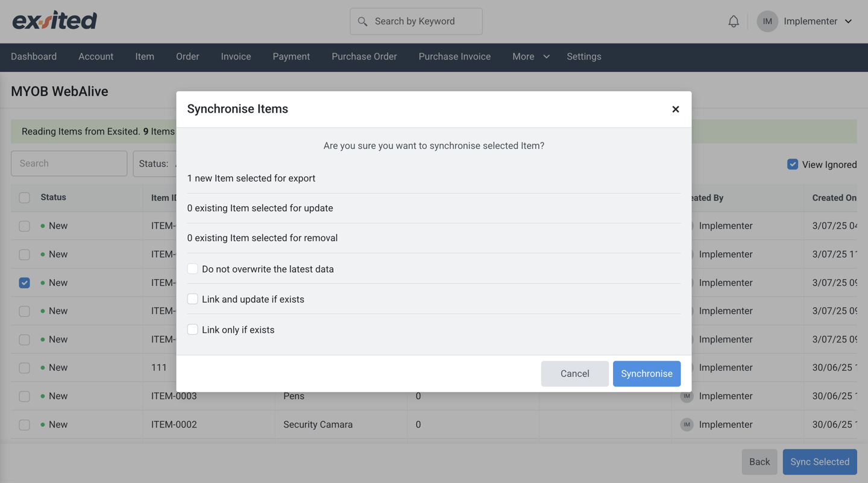Check Link only if exists
Screen dimensions: 868x483
[192, 330]
